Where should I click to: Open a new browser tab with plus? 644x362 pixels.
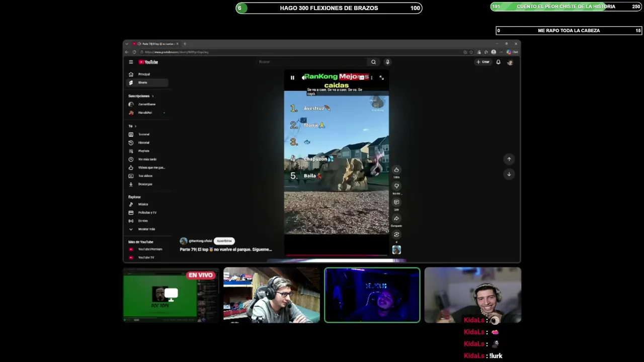click(x=185, y=44)
